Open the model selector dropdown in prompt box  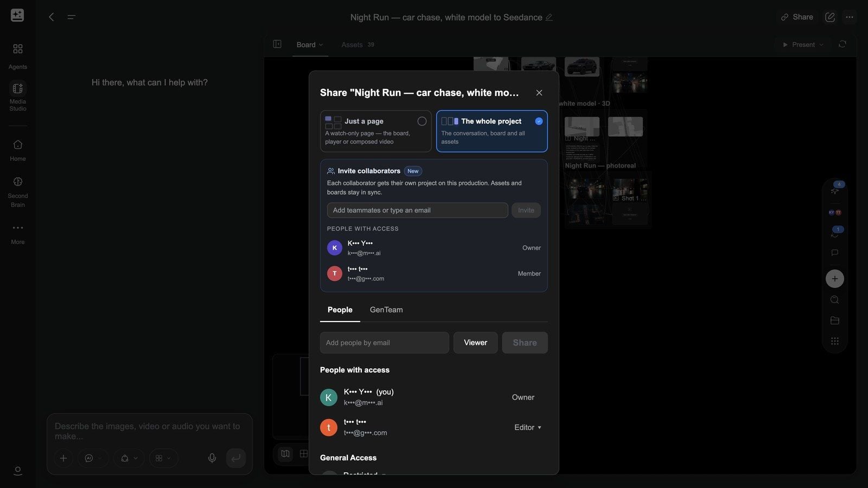tap(129, 458)
